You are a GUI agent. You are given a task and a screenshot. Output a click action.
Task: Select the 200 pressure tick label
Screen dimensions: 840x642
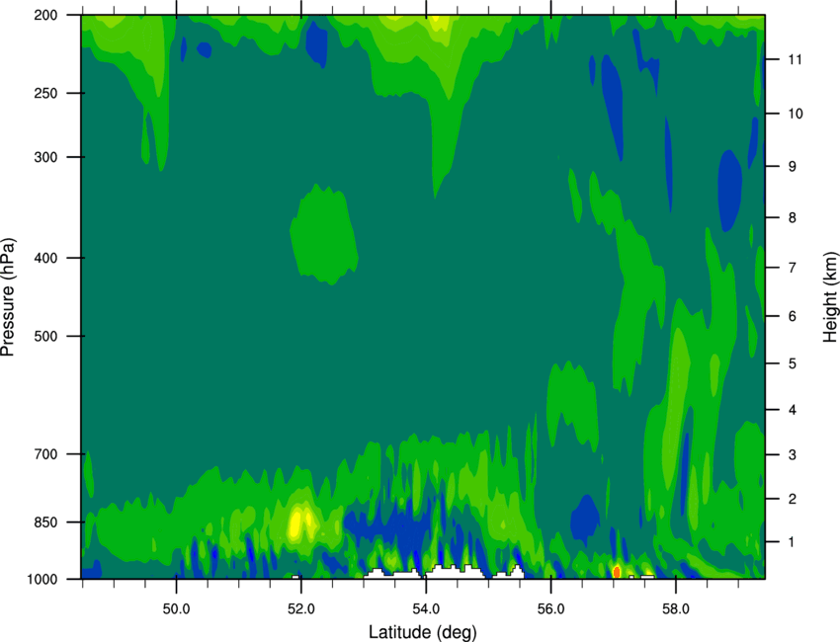click(46, 15)
